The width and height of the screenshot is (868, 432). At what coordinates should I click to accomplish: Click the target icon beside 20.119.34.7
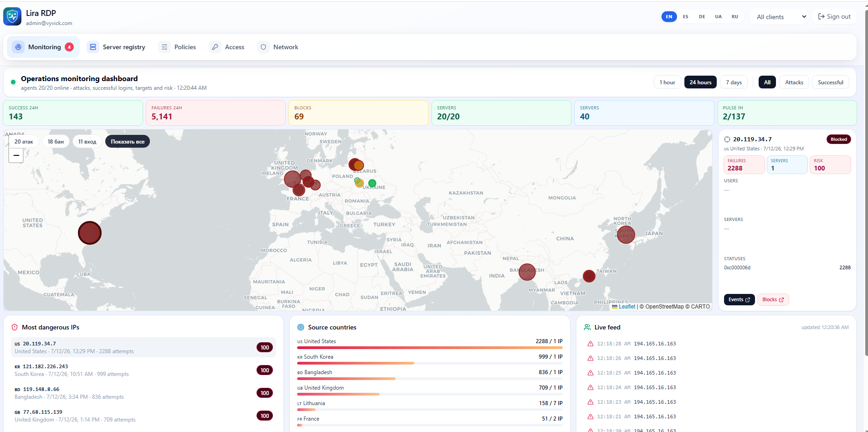727,139
